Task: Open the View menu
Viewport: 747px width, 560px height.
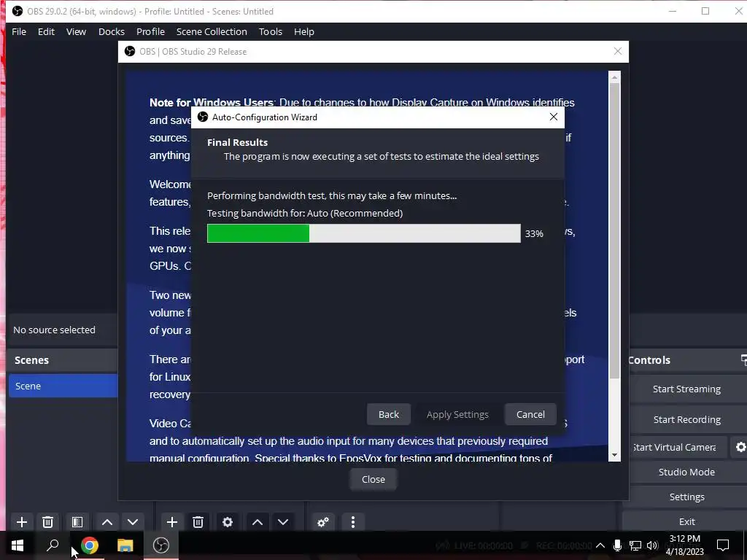Action: pyautogui.click(x=76, y=31)
